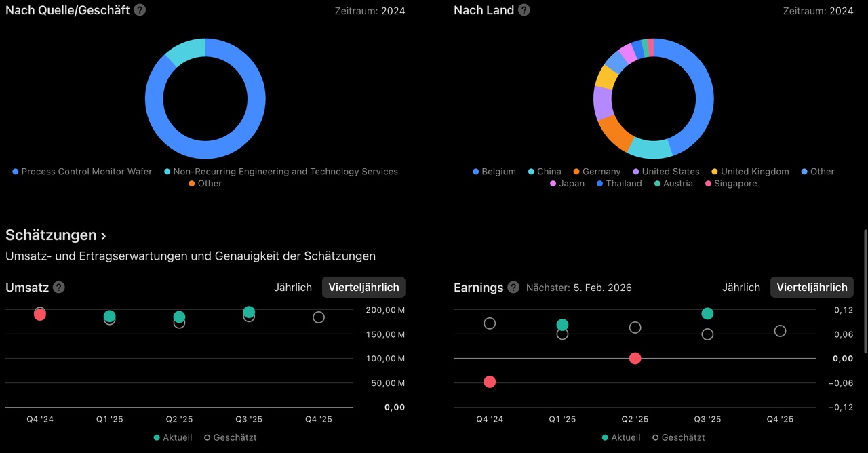Switch Earnings chart to Jährlich
The height and width of the screenshot is (453, 868).
point(741,288)
